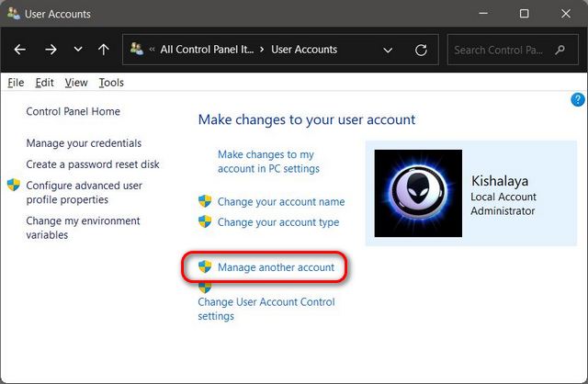Open Change User Account Control settings
This screenshot has width=588, height=384.
[266, 309]
